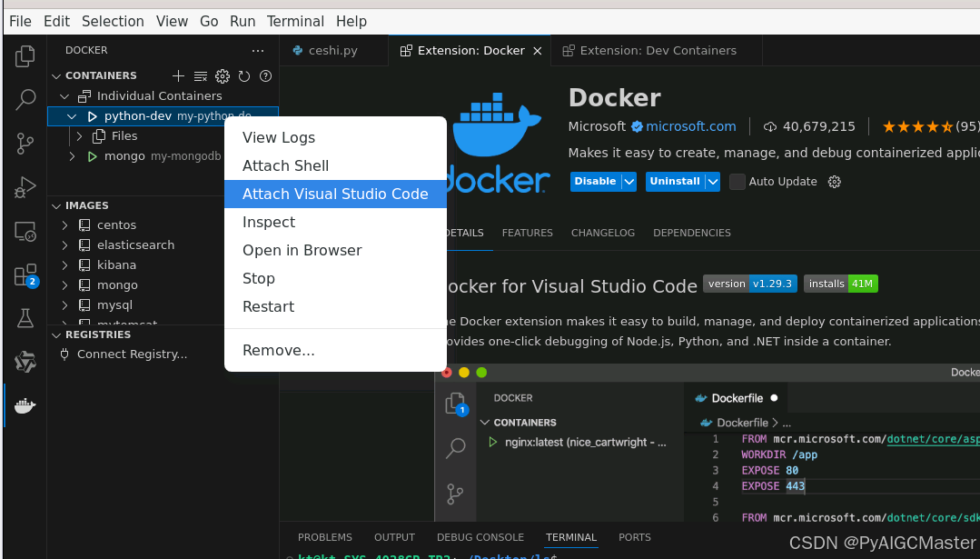Open the Search view in activity bar

25,99
